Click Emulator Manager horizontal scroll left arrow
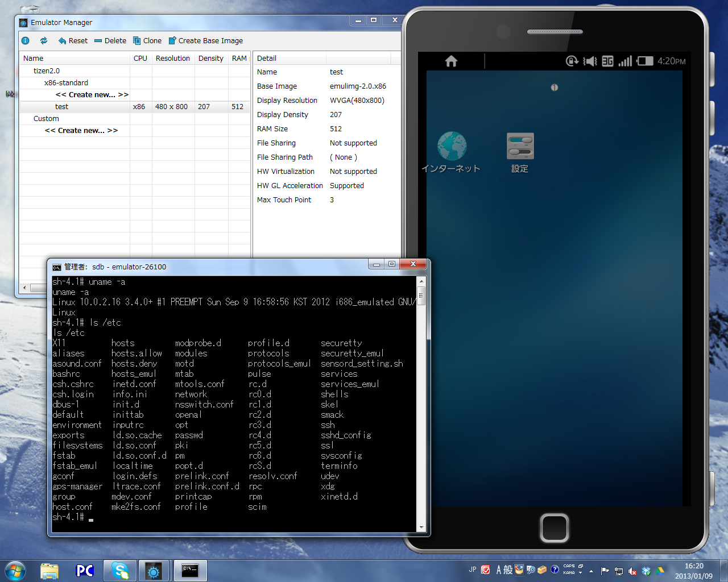Viewport: 728px width, 582px height. click(x=24, y=288)
